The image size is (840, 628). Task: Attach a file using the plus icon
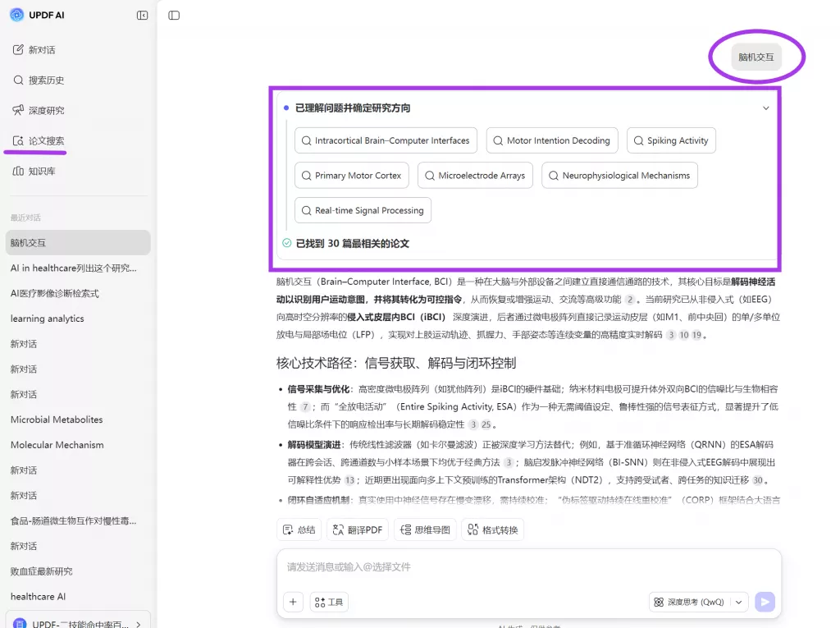click(293, 602)
